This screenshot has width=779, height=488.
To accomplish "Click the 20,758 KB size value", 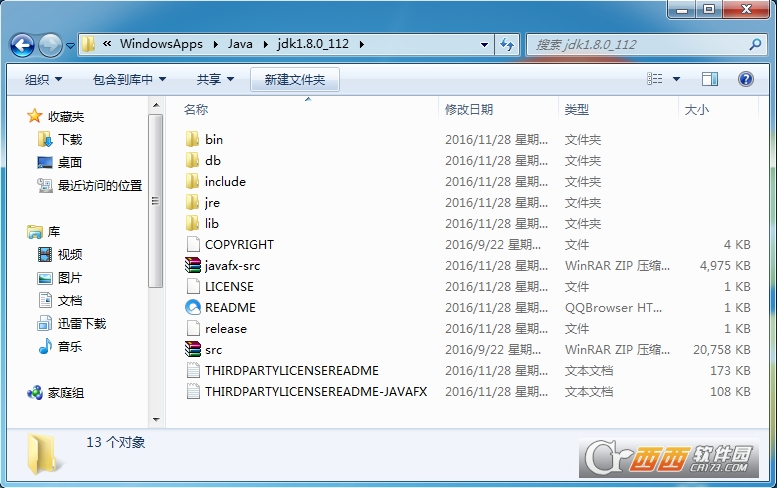I will point(722,350).
